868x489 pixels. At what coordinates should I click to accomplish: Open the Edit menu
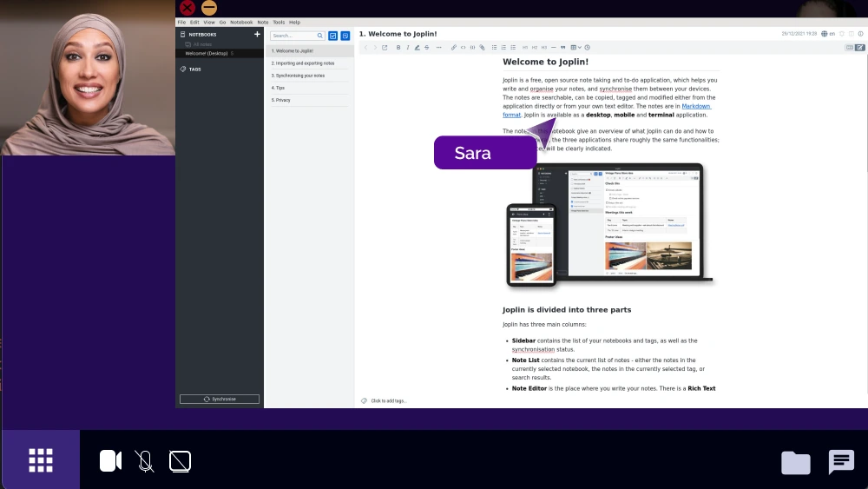[194, 23]
